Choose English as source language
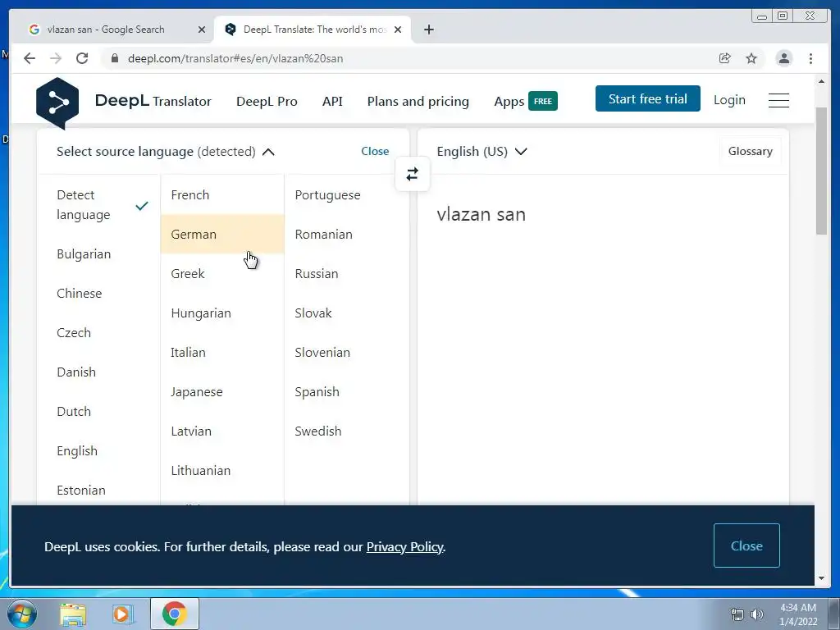This screenshot has width=840, height=630. [99, 450]
